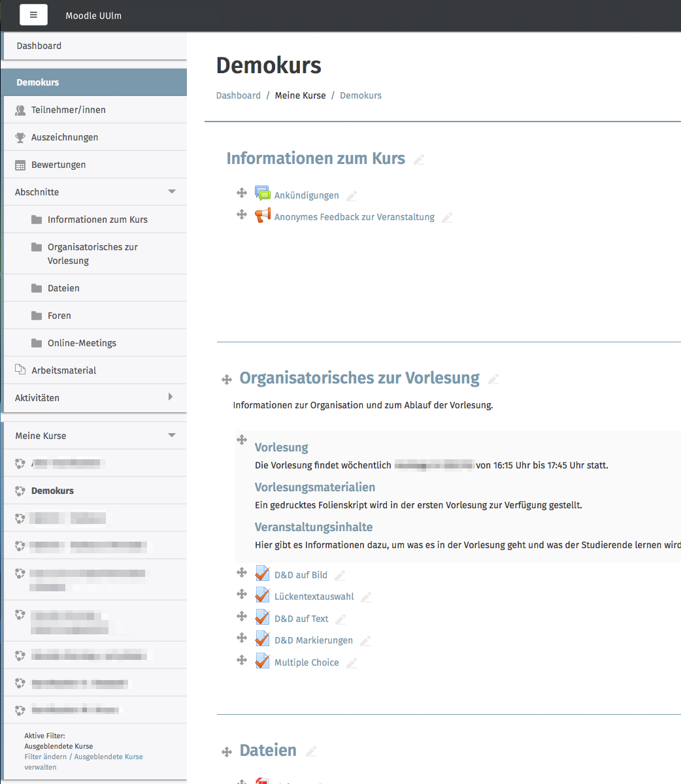Image resolution: width=681 pixels, height=784 pixels.
Task: Toggle the hamburger menu button
Action: [33, 15]
